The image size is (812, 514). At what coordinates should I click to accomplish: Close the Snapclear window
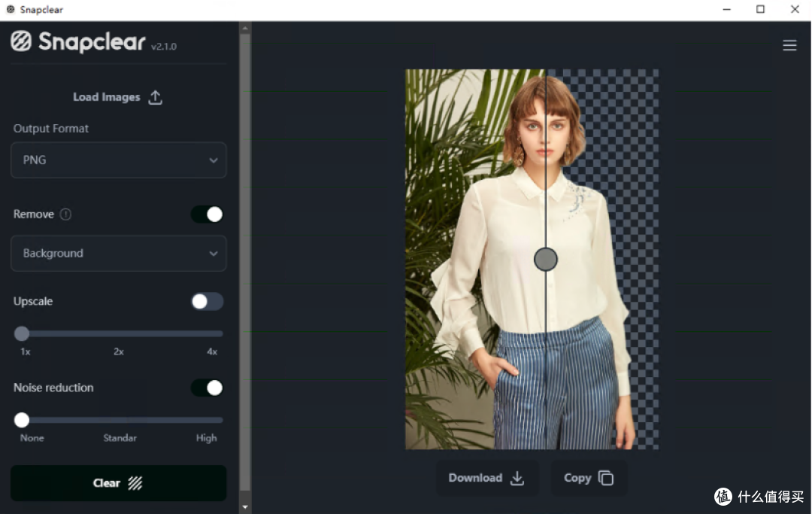(795, 9)
